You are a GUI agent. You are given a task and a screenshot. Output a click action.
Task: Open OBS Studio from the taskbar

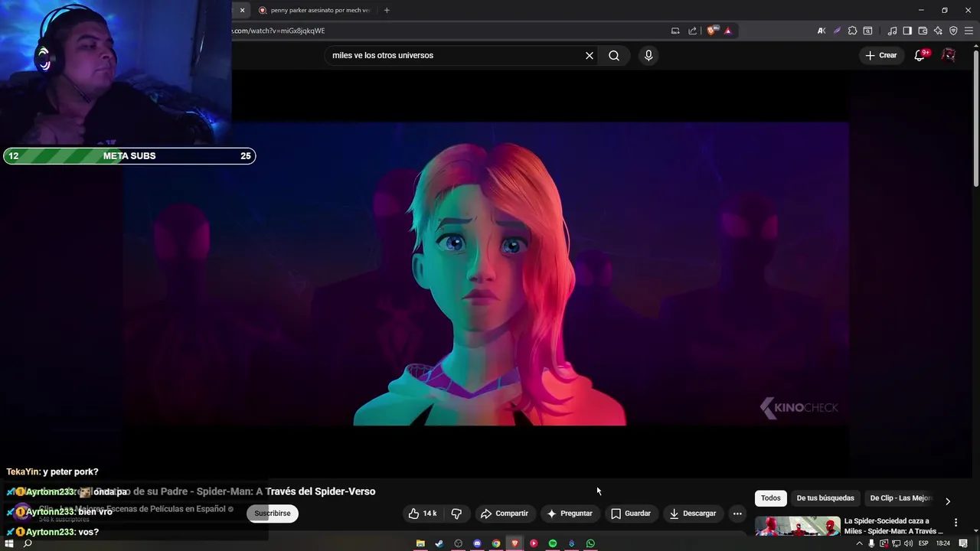458,543
